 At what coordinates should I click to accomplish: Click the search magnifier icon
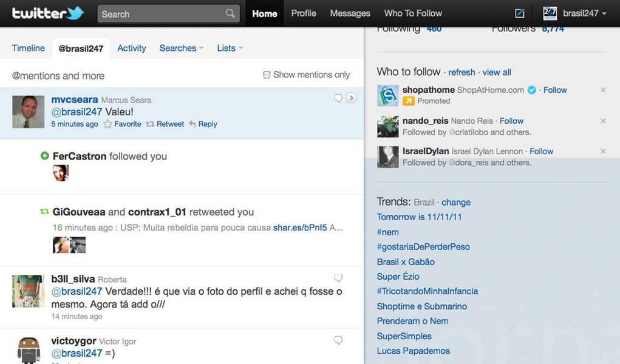pyautogui.click(x=230, y=13)
